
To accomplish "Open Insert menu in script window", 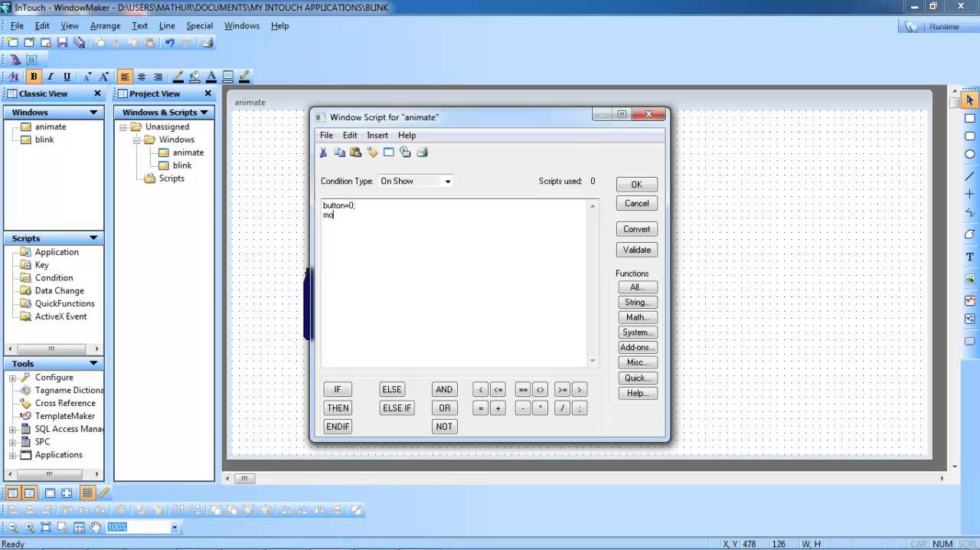I will pyautogui.click(x=377, y=135).
